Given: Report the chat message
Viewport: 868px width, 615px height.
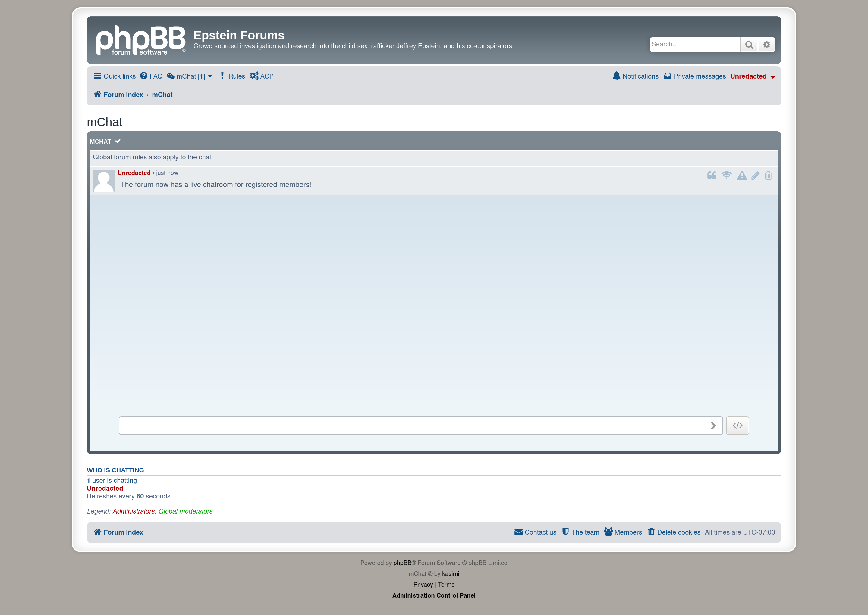Looking at the screenshot, I should 741,175.
